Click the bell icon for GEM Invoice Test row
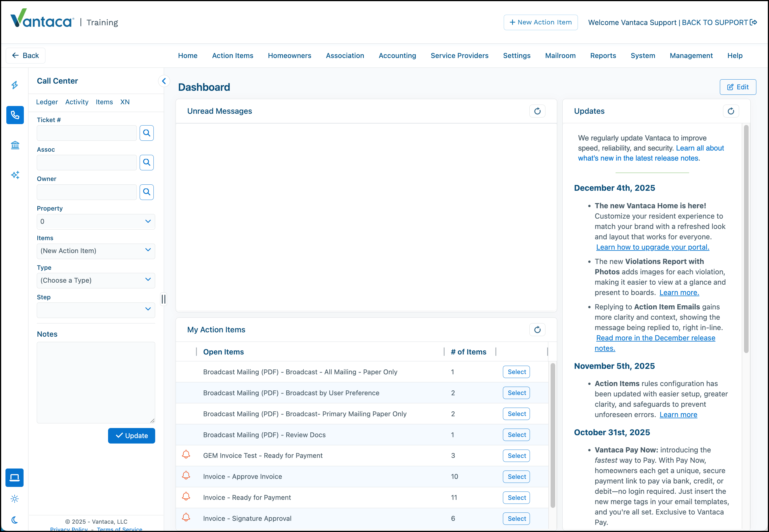The height and width of the screenshot is (532, 769). [186, 455]
